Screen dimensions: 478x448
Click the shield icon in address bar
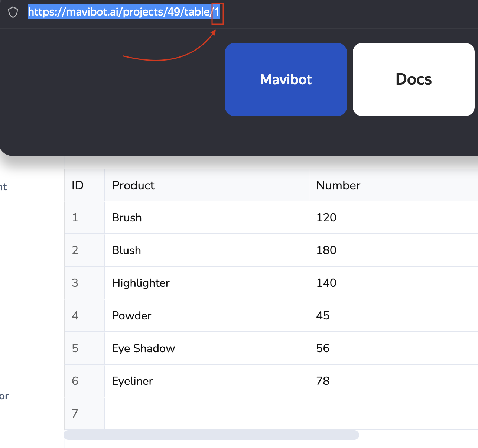click(x=13, y=12)
